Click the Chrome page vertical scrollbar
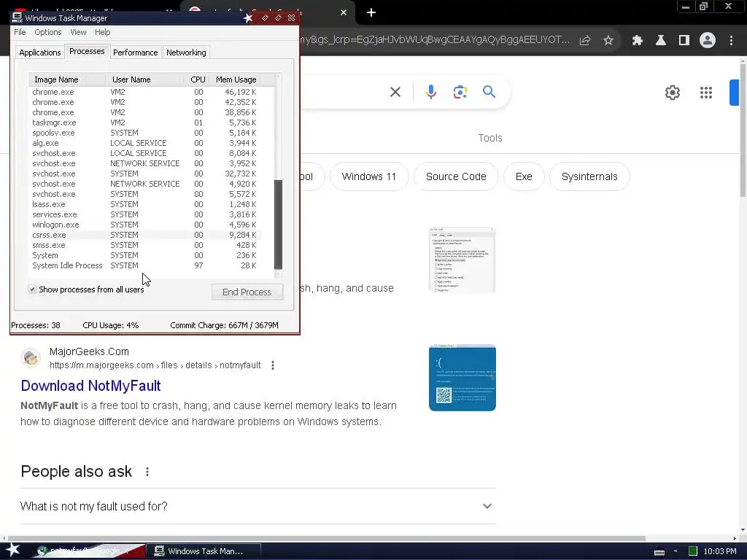The width and height of the screenshot is (747, 560). tap(743, 128)
